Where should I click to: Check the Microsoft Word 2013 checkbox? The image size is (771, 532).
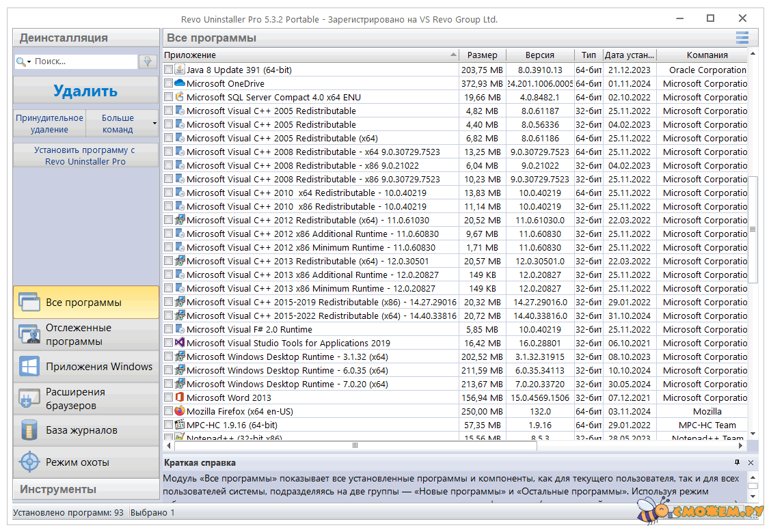coord(169,397)
